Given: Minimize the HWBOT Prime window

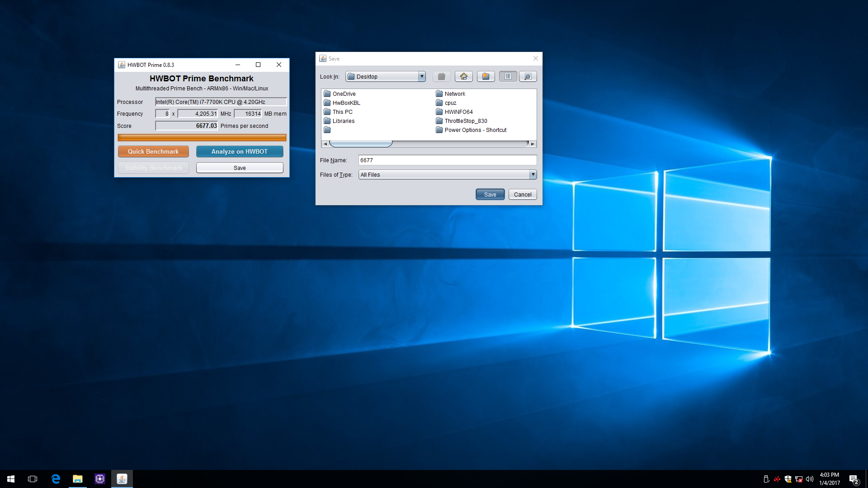Looking at the screenshot, I should tap(238, 65).
